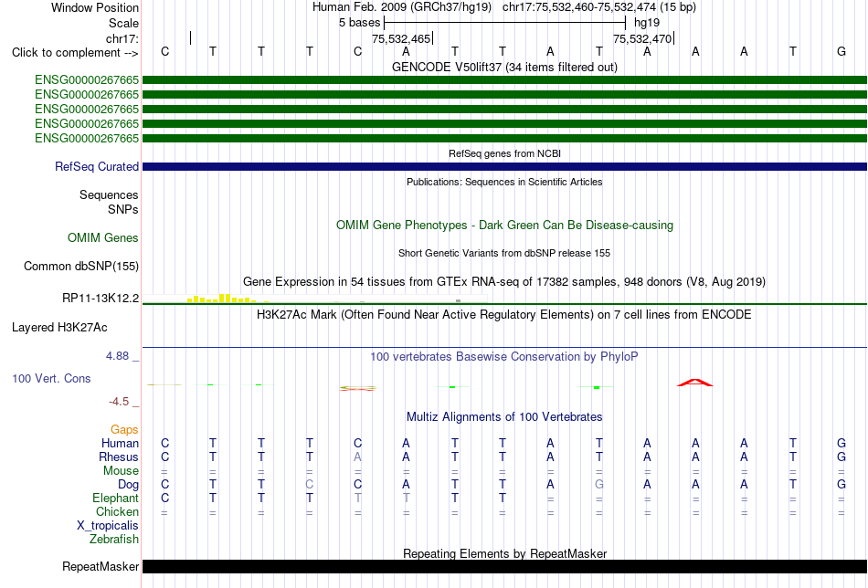Select the RefSeq Curated track label
Image resolution: width=868 pixels, height=588 pixels.
(97, 166)
